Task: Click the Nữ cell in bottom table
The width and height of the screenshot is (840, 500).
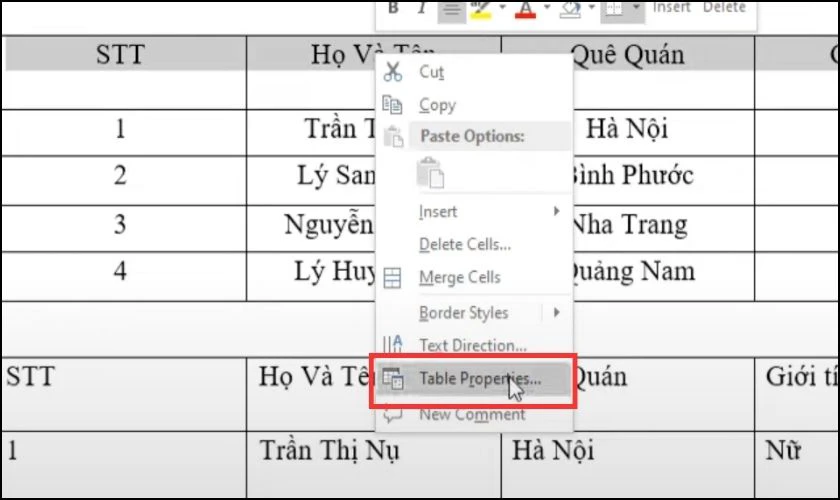Action: point(783,451)
